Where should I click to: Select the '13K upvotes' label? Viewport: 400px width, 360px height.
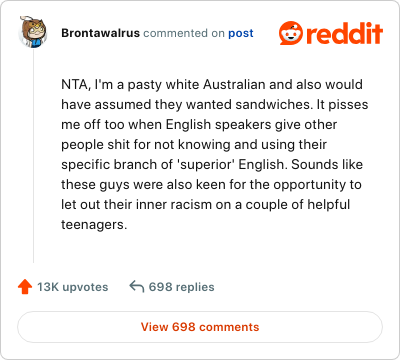(73, 287)
